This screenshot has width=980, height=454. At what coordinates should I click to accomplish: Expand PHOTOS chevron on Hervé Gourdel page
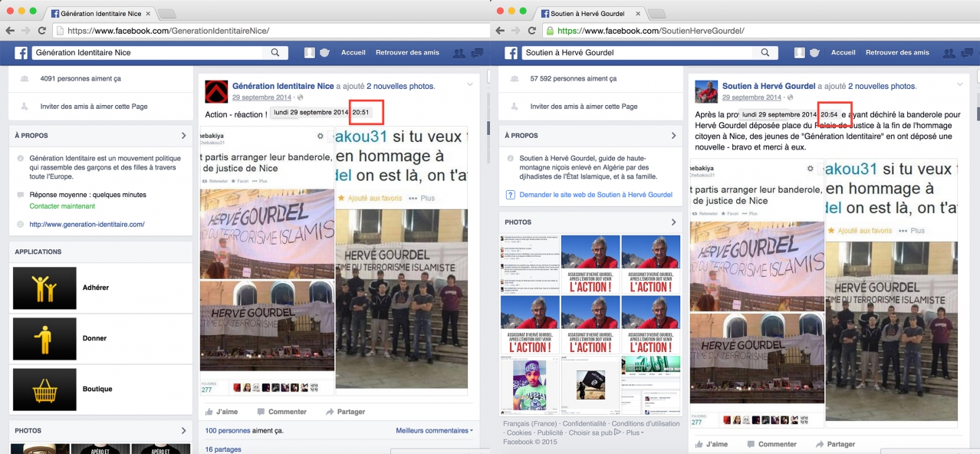coord(673,222)
